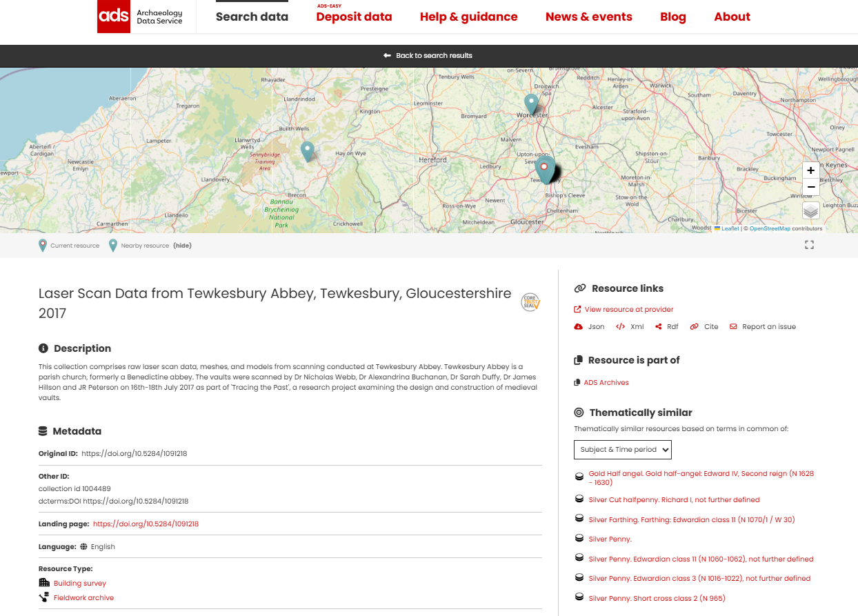This screenshot has height=616, width=858.
Task: Open View resource at provider link
Action: [x=628, y=310]
